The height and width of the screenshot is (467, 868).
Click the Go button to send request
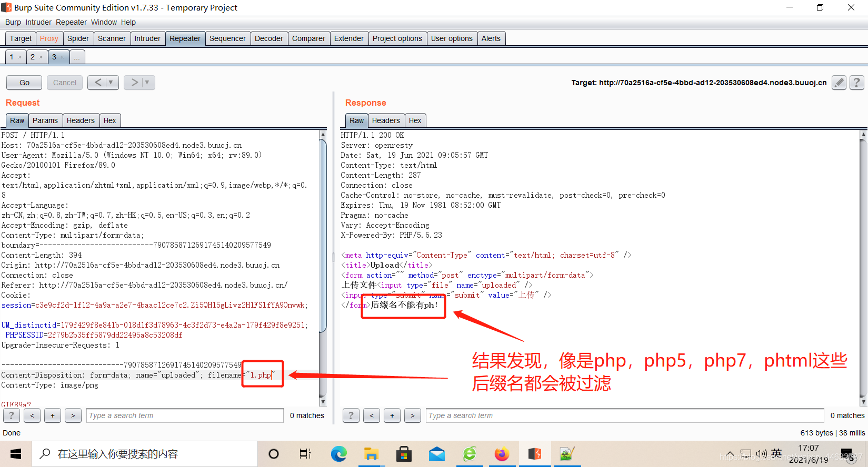pos(24,83)
